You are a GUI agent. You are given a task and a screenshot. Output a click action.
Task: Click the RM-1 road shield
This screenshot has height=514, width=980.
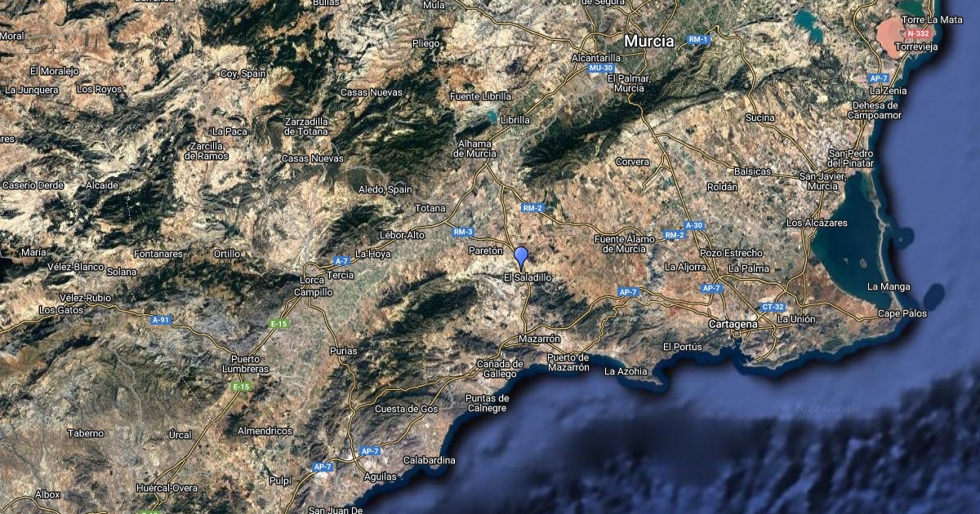click(x=698, y=39)
